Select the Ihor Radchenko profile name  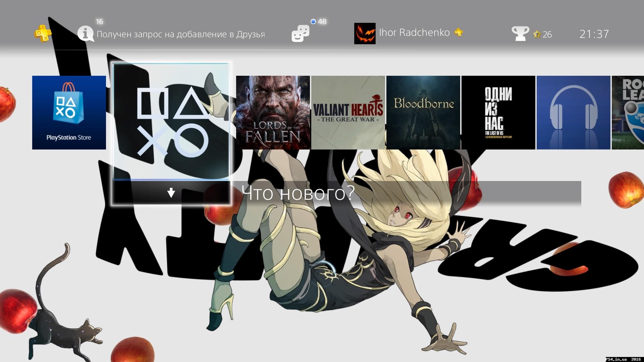point(414,33)
